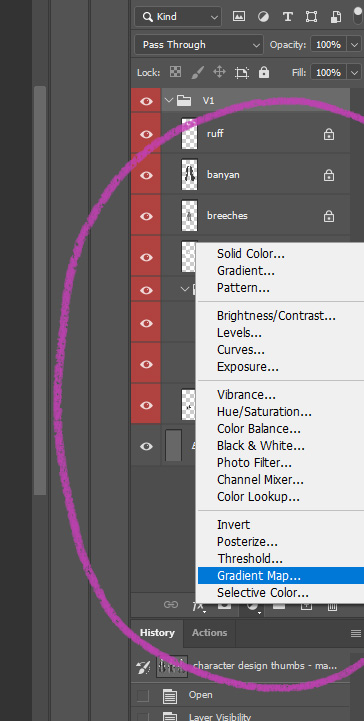Switch to the Actions tab
This screenshot has height=721, width=364.
pos(209,633)
